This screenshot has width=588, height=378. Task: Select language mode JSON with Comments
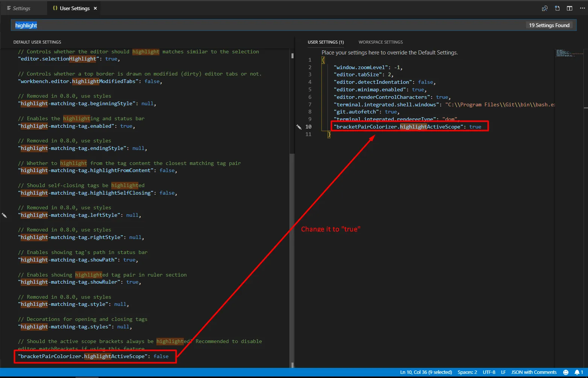[x=533, y=372]
